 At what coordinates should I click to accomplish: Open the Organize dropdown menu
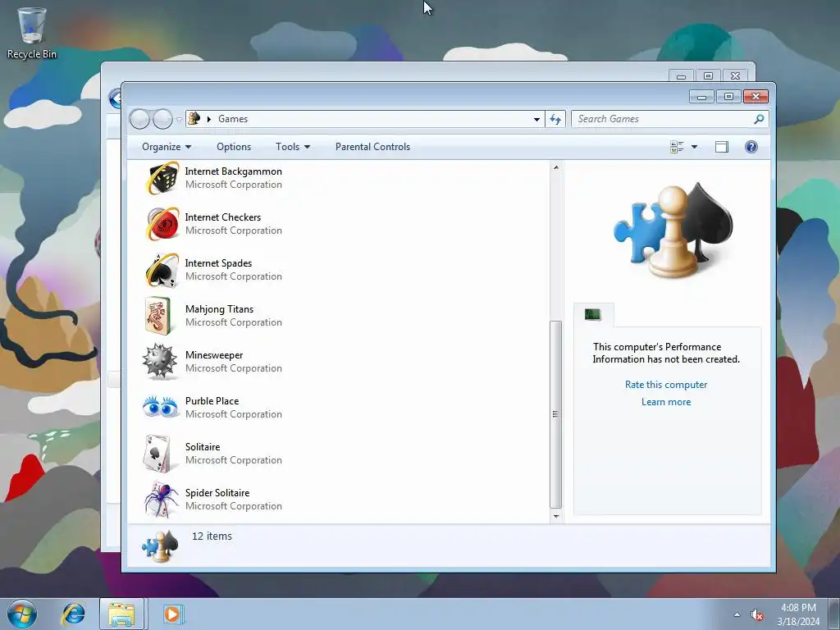pos(166,147)
